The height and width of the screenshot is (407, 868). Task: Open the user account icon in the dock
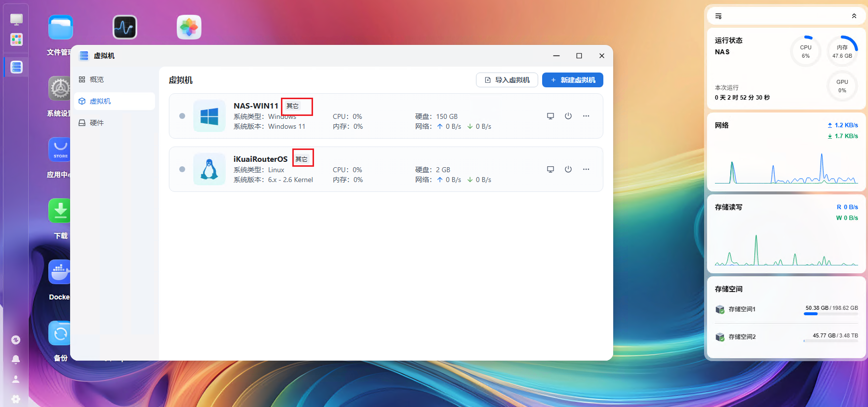16,379
